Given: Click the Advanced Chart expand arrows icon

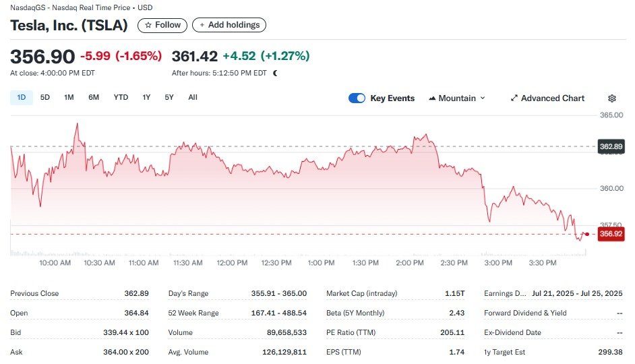Looking at the screenshot, I should point(514,98).
